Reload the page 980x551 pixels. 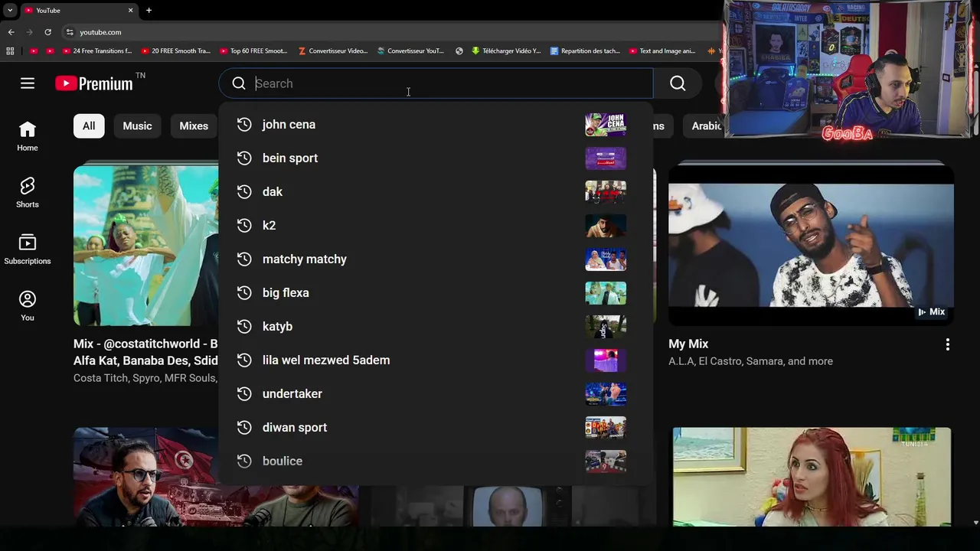tap(47, 32)
